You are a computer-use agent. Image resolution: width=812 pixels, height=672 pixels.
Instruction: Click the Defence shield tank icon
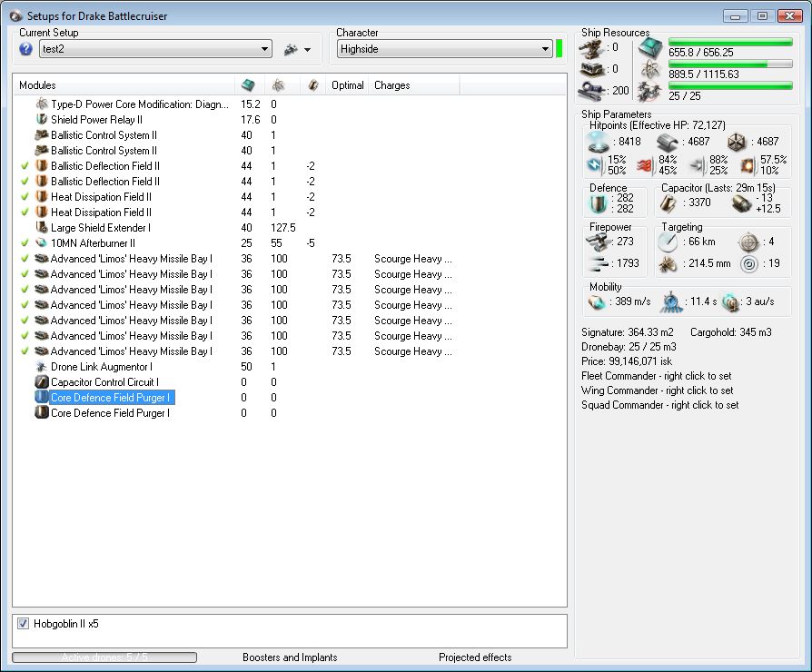[x=599, y=203]
